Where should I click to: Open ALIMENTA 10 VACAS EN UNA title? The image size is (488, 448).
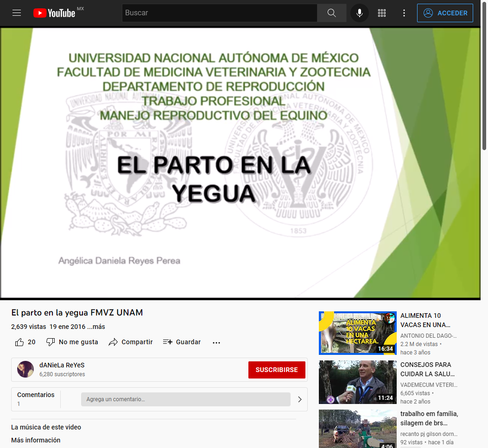point(425,320)
